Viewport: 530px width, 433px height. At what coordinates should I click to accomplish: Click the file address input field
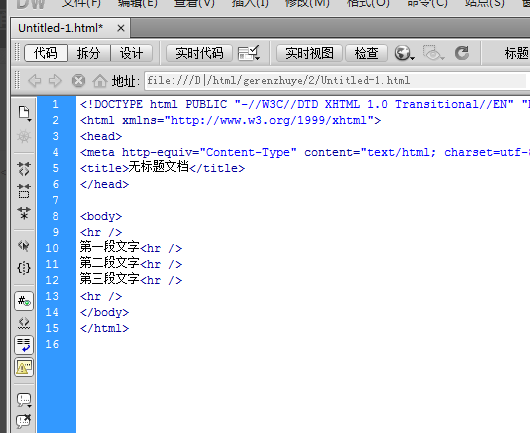pos(337,81)
